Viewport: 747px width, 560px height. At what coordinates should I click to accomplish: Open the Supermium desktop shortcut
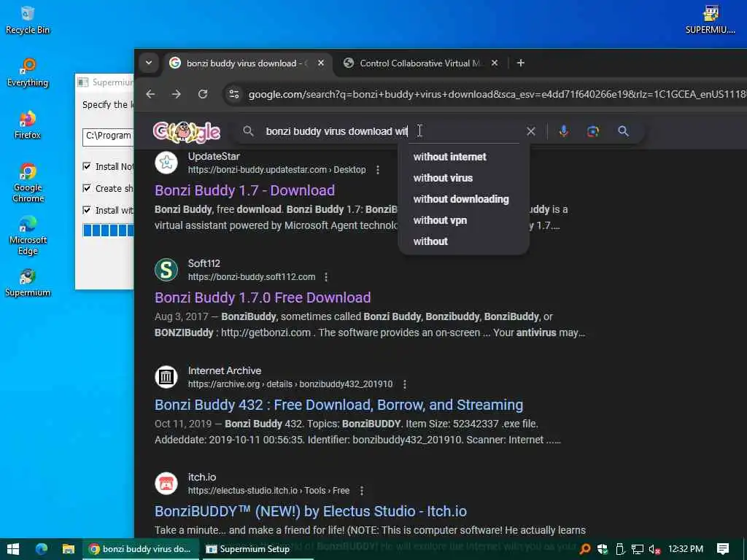coord(28,283)
